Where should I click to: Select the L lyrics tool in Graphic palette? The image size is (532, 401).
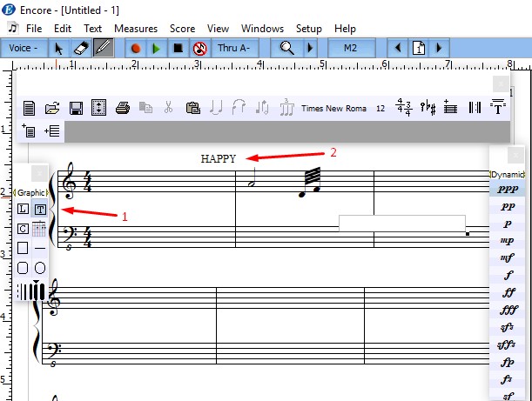click(23, 209)
